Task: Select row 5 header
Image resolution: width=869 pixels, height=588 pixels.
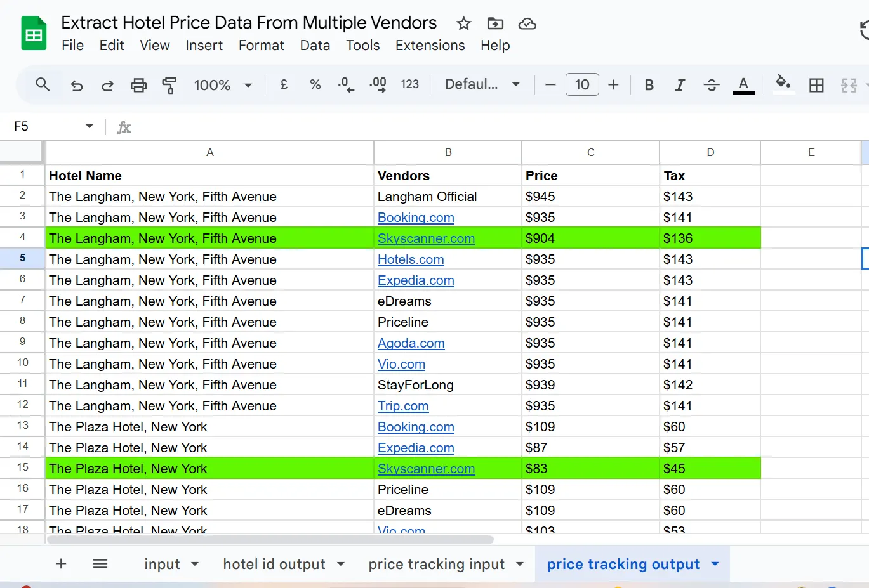Action: click(x=22, y=258)
